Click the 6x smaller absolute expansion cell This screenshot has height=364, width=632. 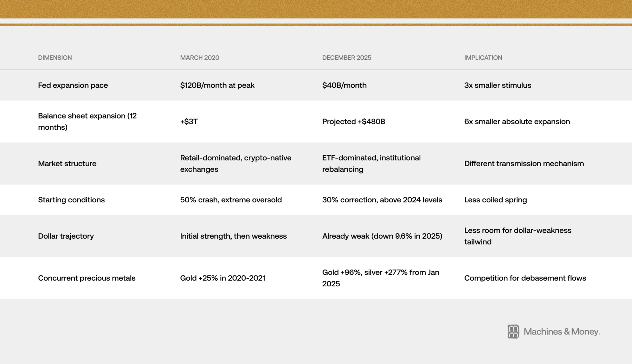coord(517,121)
